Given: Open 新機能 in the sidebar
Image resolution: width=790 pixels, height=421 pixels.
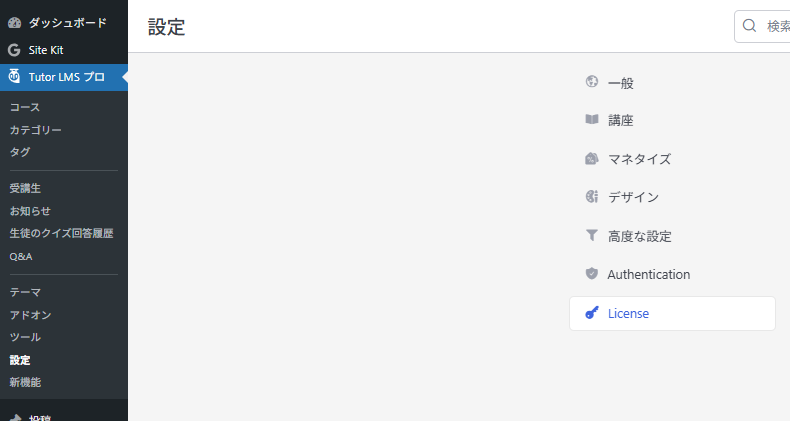Looking at the screenshot, I should [25, 382].
